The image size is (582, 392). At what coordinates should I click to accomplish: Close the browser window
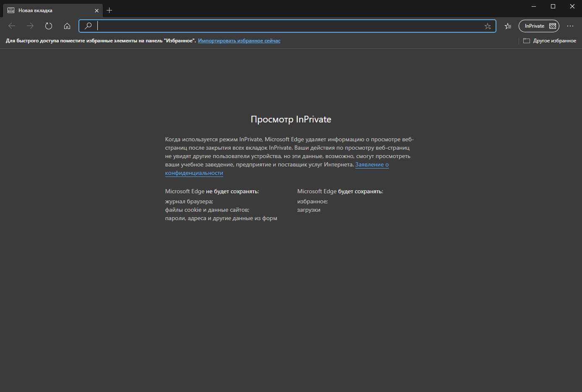pyautogui.click(x=572, y=6)
